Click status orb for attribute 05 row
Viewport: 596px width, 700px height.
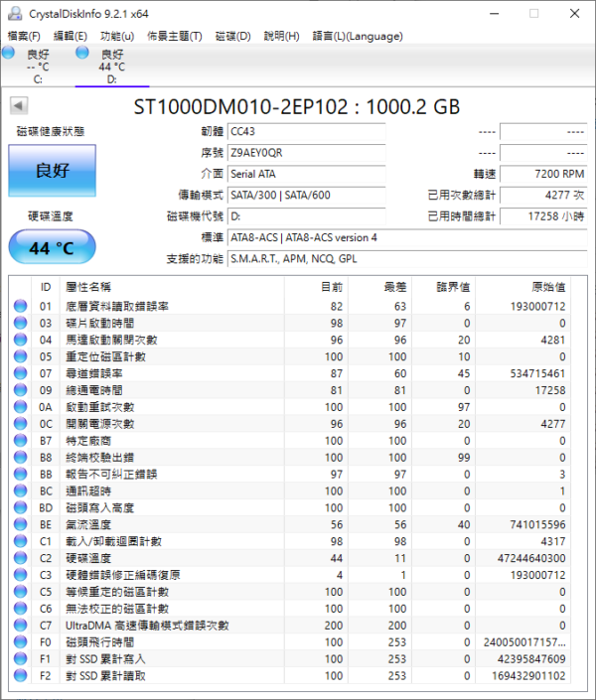point(20,356)
